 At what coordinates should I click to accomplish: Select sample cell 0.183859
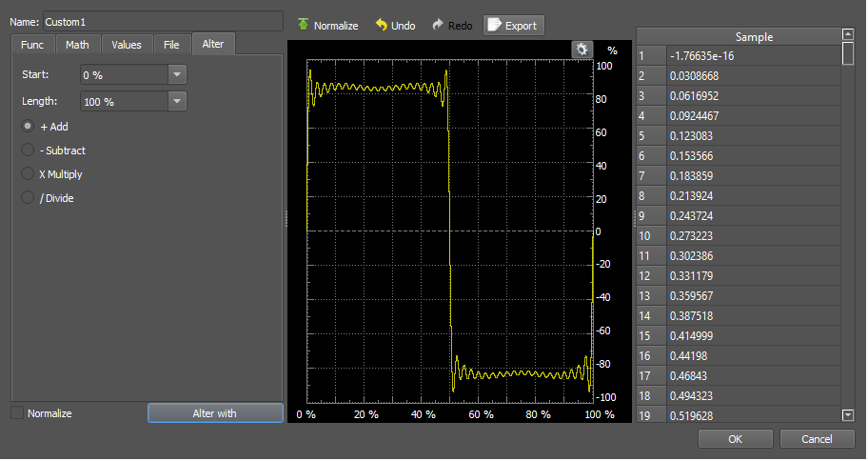click(x=754, y=175)
